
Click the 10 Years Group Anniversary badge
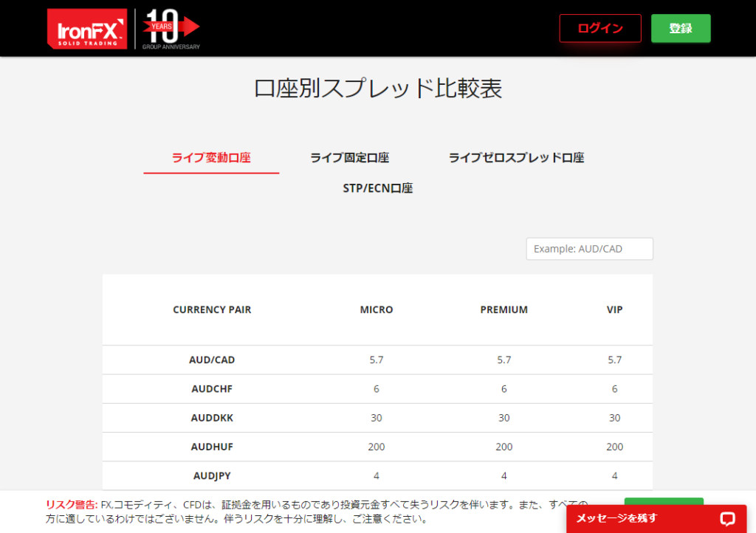tap(171, 29)
